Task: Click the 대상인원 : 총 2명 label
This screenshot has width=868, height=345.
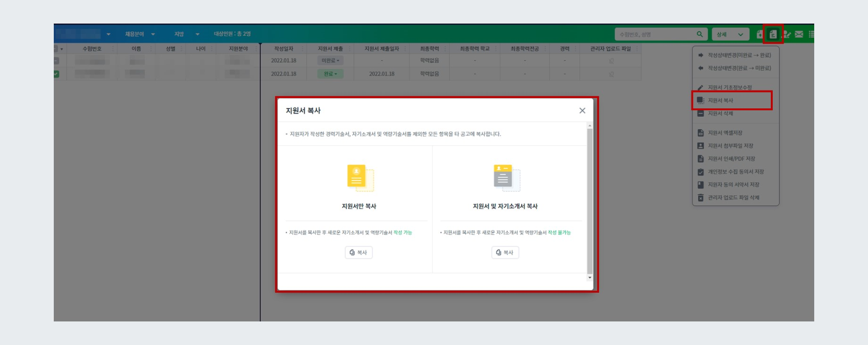Action: (x=232, y=34)
